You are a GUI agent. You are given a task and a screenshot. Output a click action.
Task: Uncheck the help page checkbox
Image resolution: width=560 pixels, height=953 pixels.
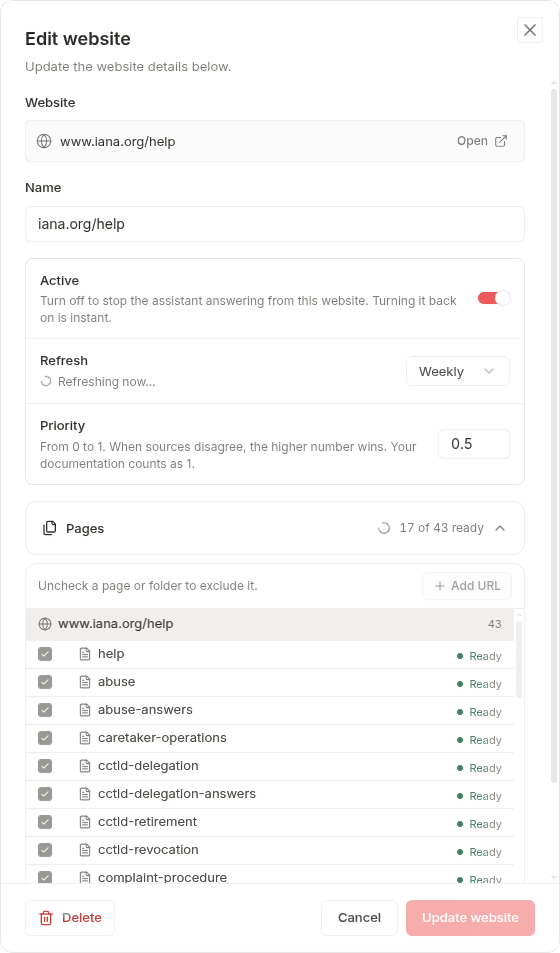(45, 654)
